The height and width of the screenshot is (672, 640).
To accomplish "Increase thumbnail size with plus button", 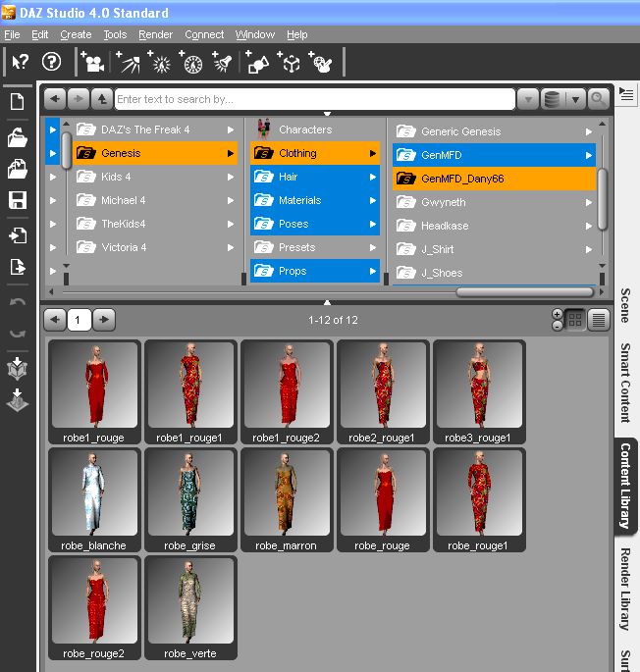I will click(x=557, y=314).
